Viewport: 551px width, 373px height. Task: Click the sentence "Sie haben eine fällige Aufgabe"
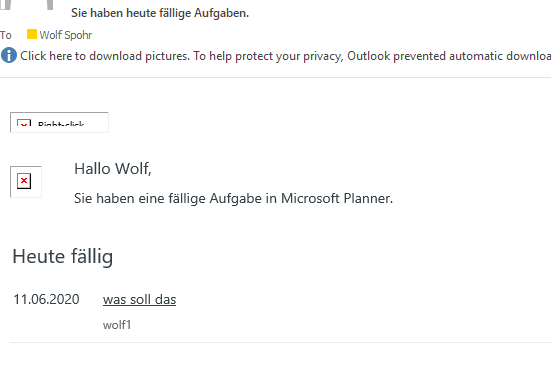(168, 199)
